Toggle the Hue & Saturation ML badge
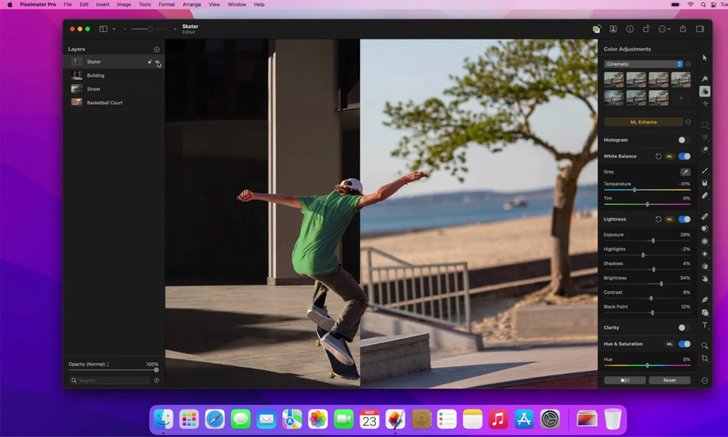Image resolution: width=728 pixels, height=437 pixels. (x=670, y=344)
